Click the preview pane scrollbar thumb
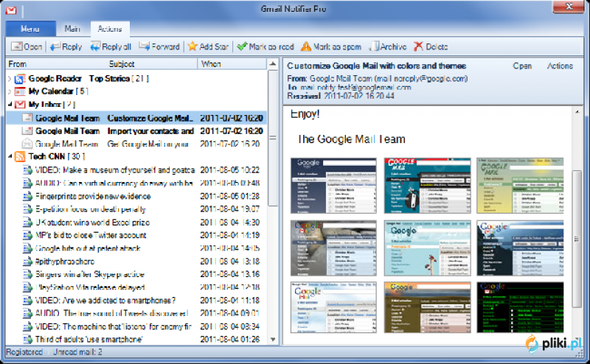590x364 pixels. 577,239
